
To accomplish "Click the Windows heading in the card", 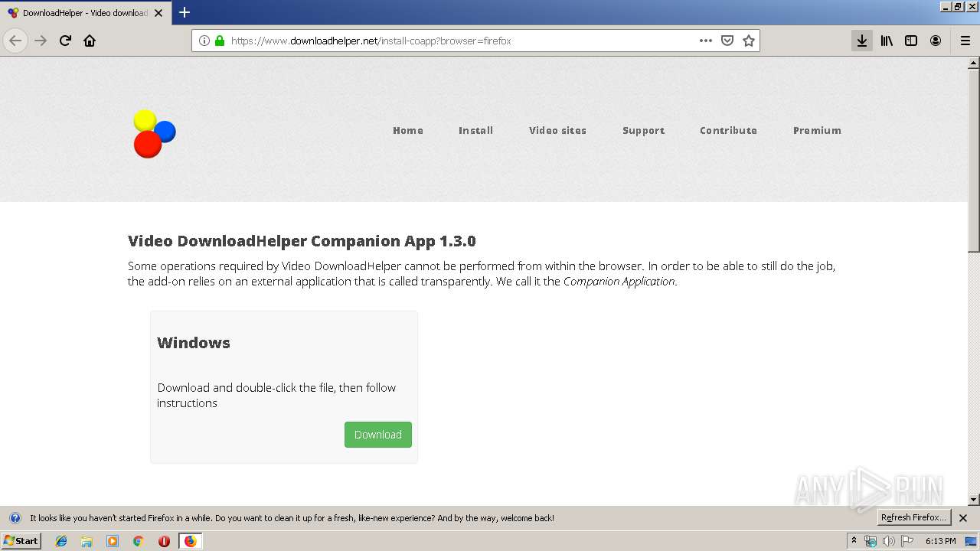I will point(194,343).
